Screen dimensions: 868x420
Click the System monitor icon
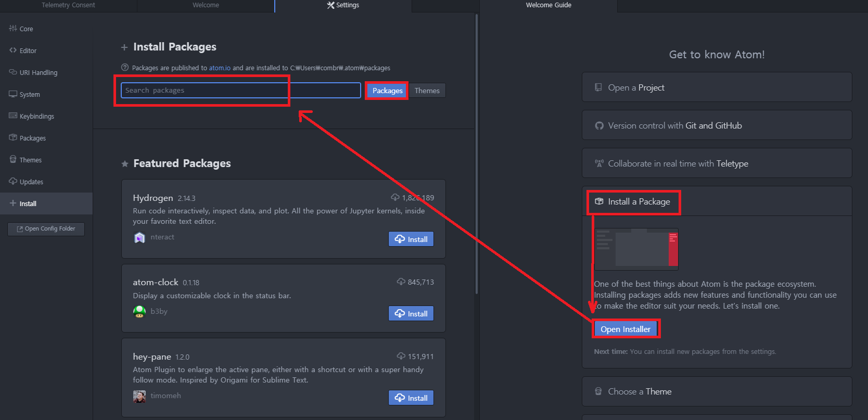[x=13, y=94]
